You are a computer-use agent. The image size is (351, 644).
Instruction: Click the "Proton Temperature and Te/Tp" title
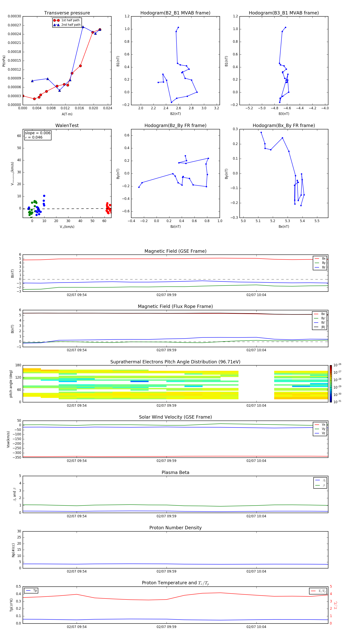coord(175,583)
